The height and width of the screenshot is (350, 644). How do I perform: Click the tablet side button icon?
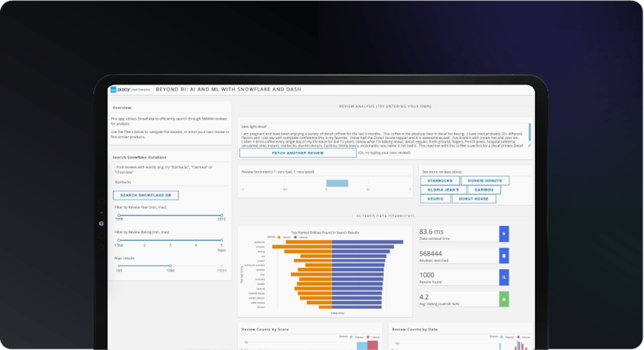(101, 224)
